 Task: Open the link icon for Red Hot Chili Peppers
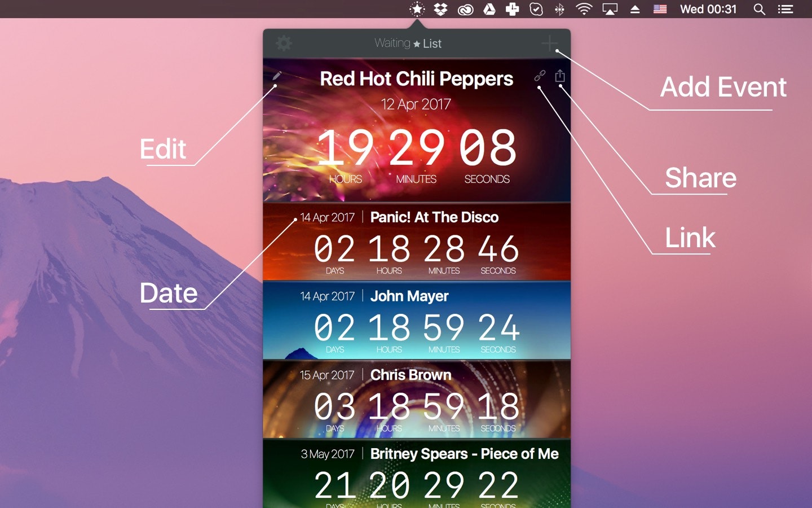point(540,76)
